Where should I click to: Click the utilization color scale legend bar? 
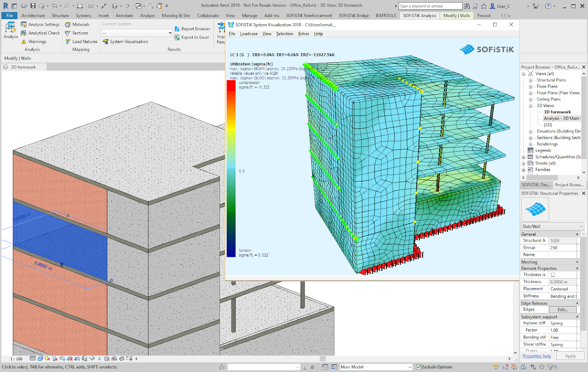pyautogui.click(x=231, y=169)
